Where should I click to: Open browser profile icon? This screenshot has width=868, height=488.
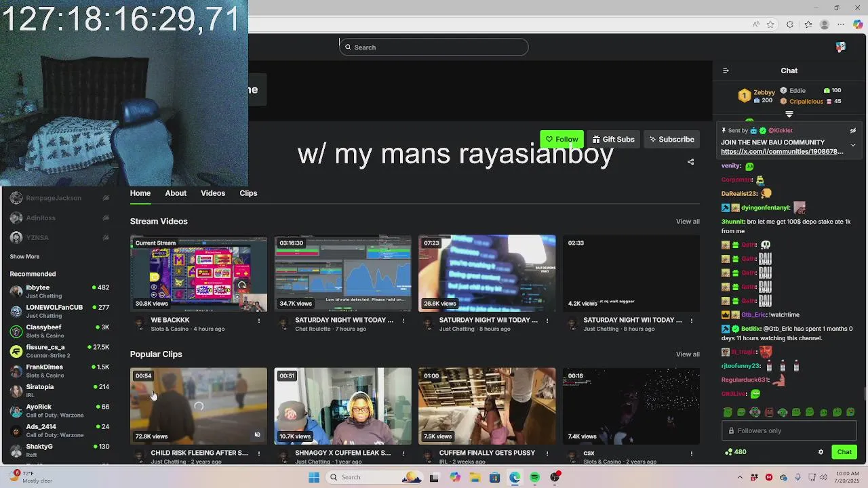tap(825, 24)
